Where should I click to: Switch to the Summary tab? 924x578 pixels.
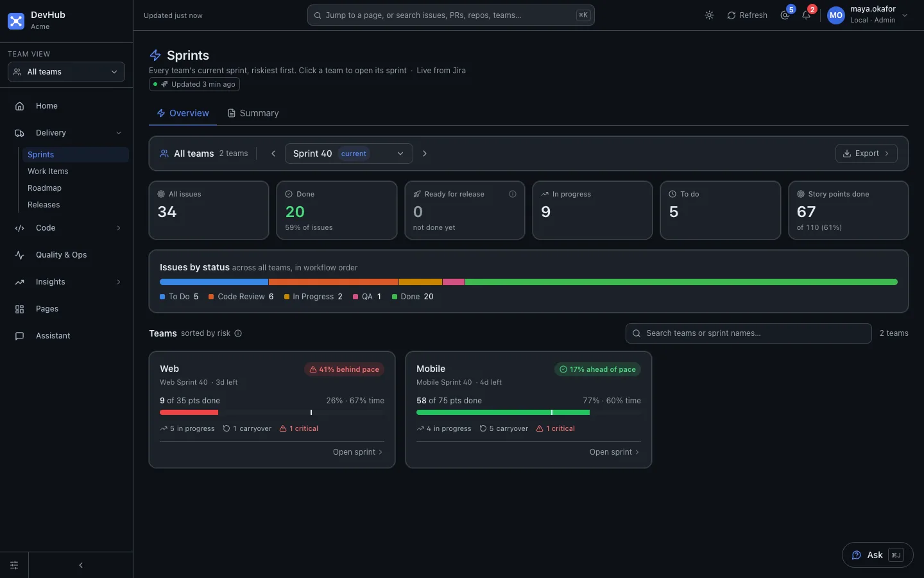[x=253, y=113]
